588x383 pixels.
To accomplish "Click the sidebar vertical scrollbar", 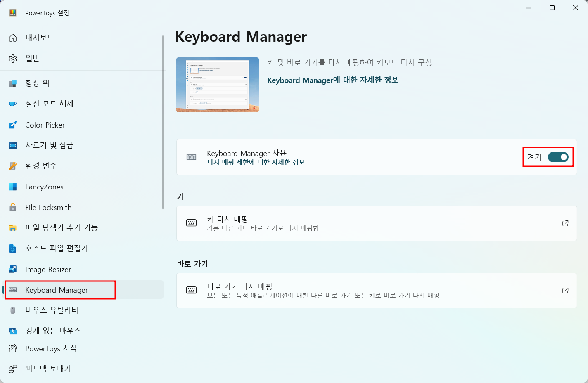I will click(x=163, y=123).
